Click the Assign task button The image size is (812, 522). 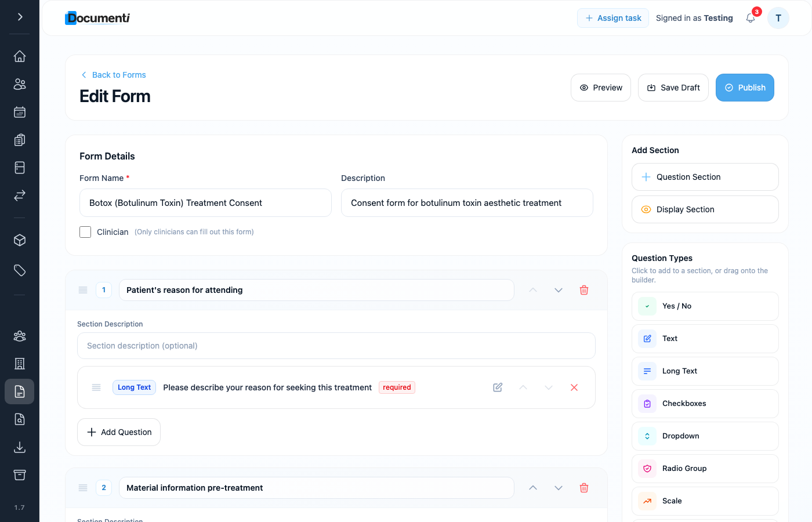click(x=613, y=18)
